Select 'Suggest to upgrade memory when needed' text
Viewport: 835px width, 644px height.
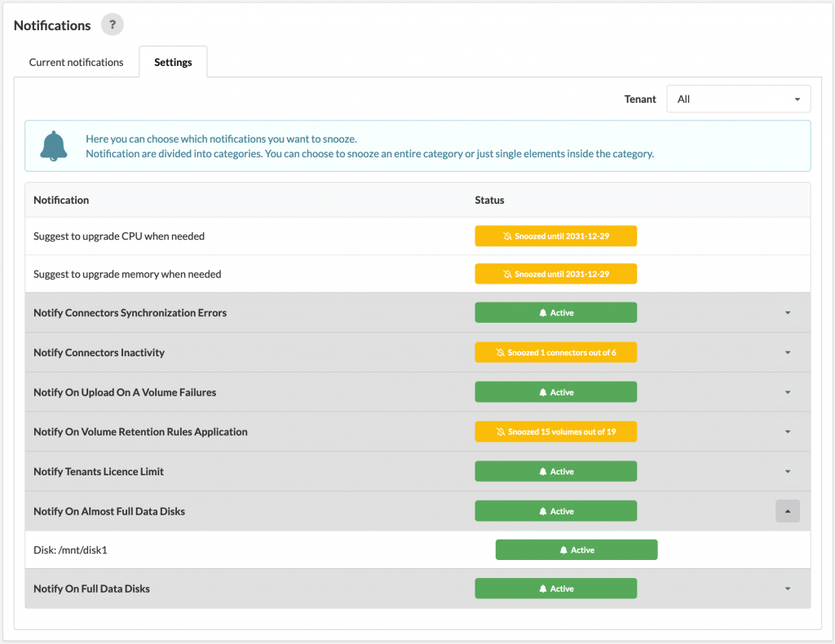pos(127,274)
